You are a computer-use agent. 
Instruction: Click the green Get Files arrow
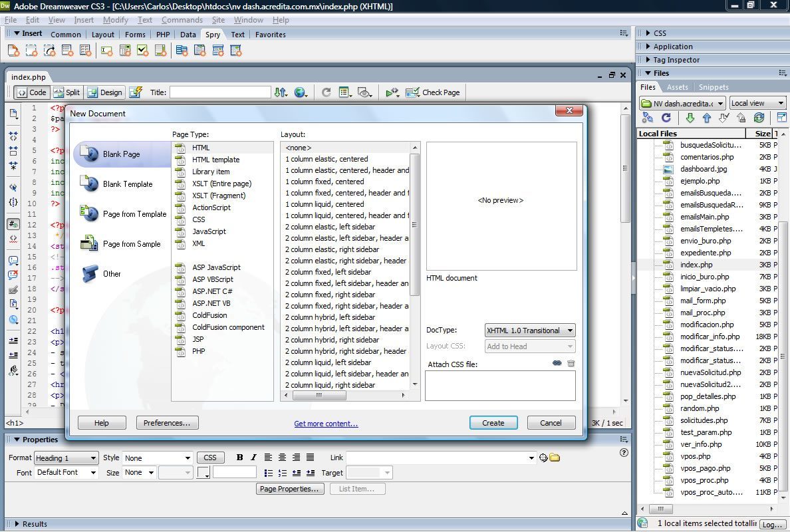(x=690, y=118)
